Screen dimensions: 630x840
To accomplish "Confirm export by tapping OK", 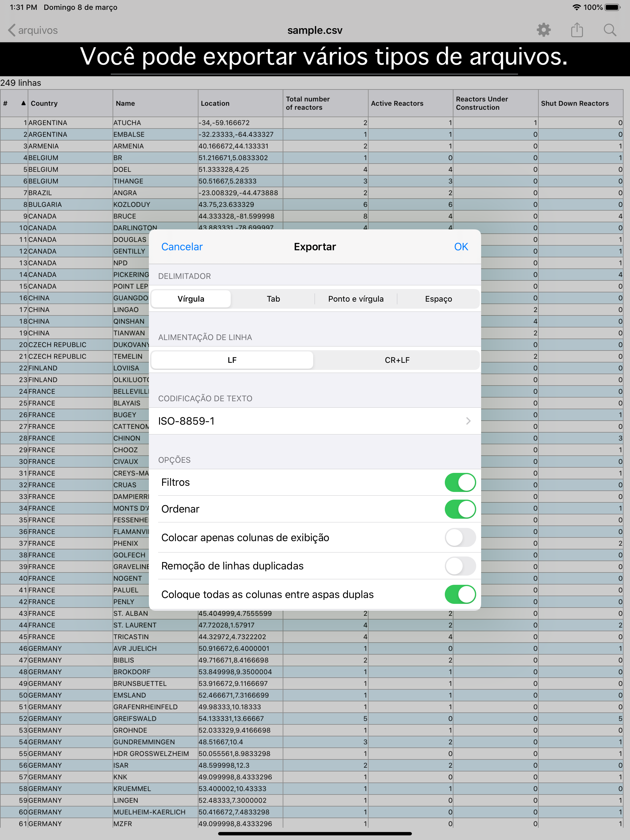I will [461, 247].
